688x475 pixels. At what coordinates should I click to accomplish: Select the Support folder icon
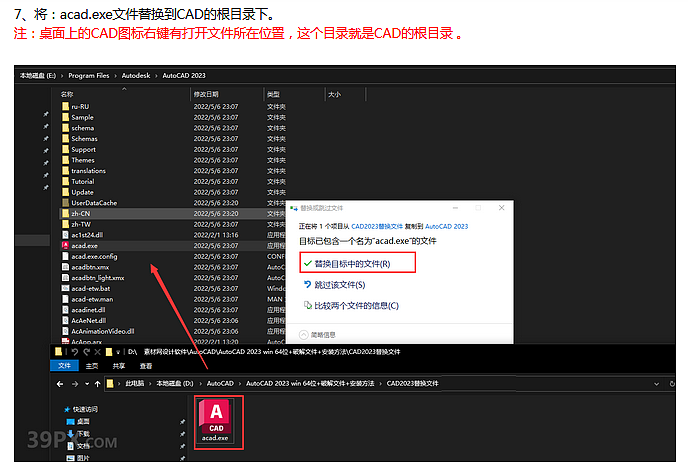point(65,149)
